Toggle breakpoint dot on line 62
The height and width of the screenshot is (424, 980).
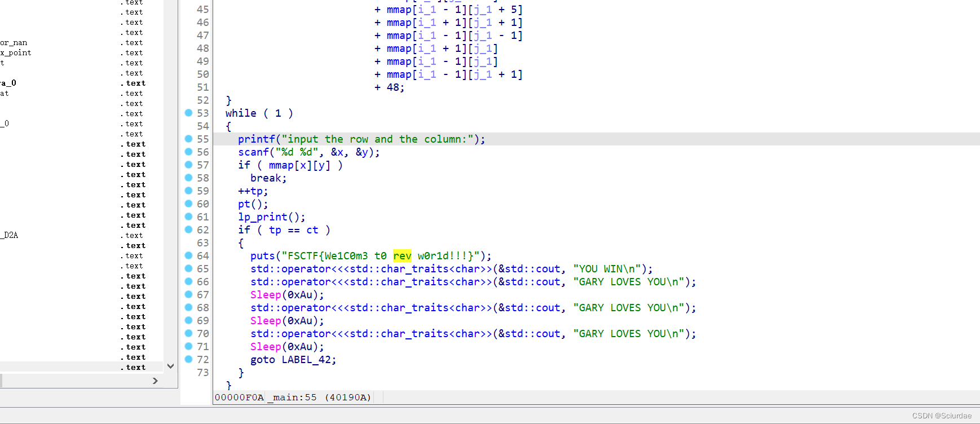click(x=188, y=229)
